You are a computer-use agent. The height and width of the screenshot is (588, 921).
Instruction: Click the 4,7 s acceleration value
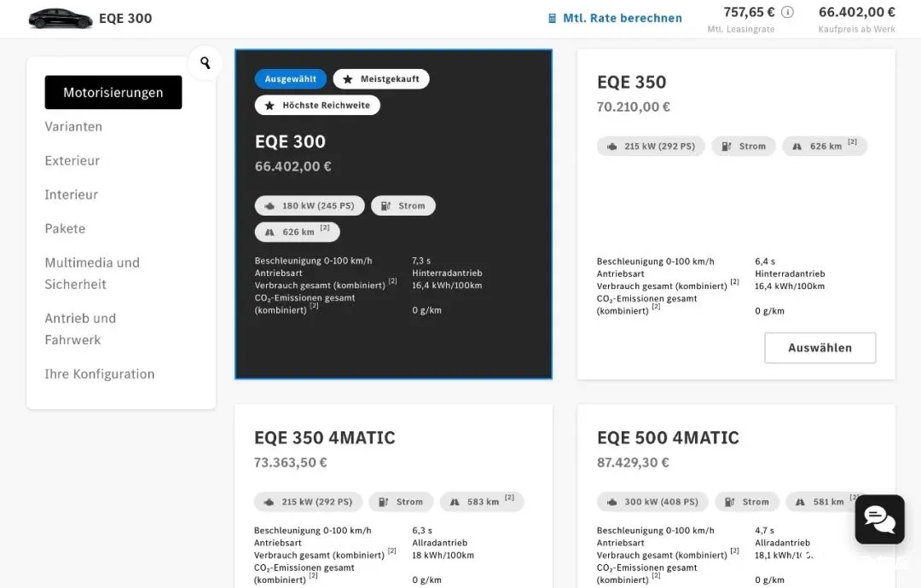[x=764, y=531]
